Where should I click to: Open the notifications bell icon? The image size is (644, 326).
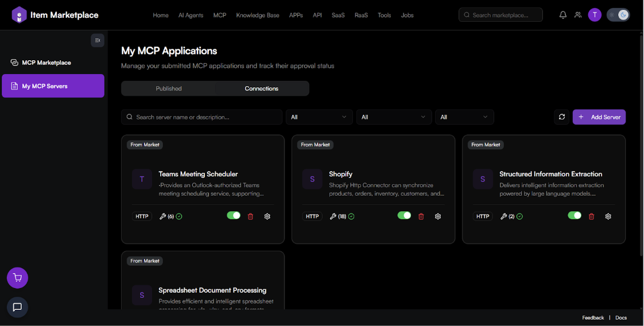[562, 15]
